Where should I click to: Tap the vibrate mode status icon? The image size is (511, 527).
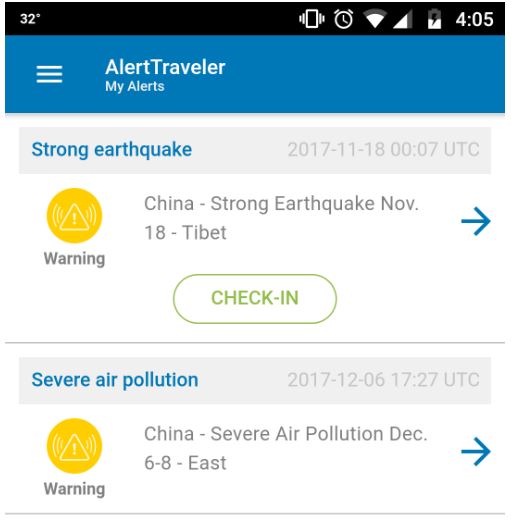[312, 18]
